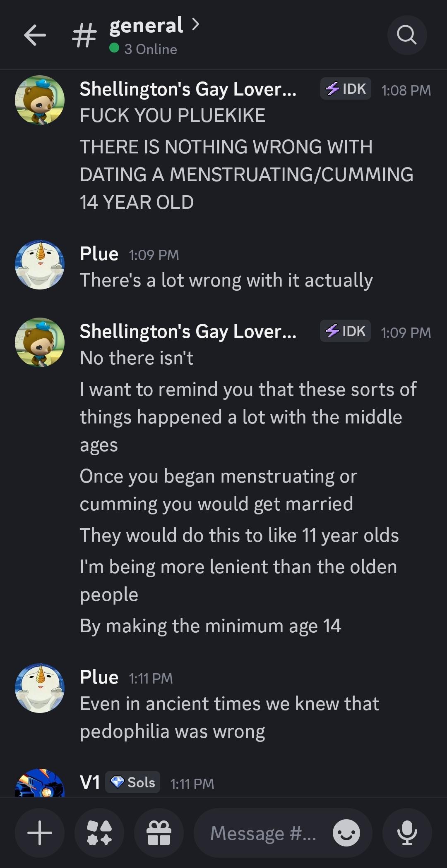Tap the V1 avatar
Screen dimensions: 447x868
pos(40,783)
